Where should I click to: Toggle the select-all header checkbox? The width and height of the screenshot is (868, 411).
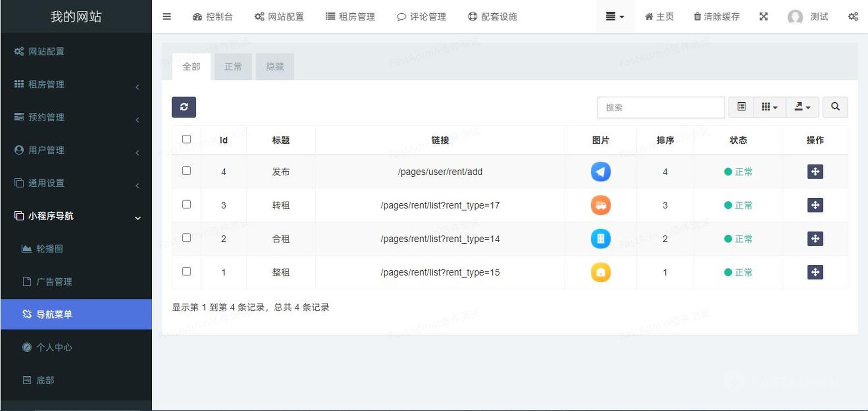tap(186, 139)
